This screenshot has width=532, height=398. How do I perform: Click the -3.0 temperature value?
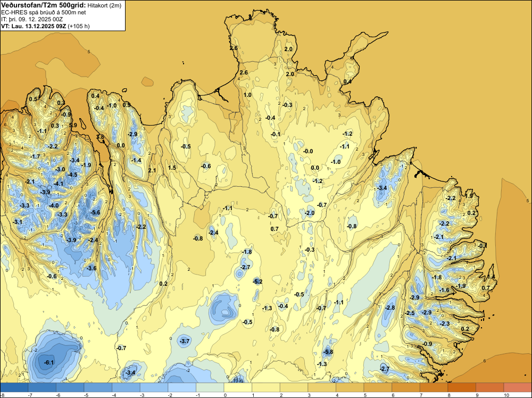pos(60,169)
